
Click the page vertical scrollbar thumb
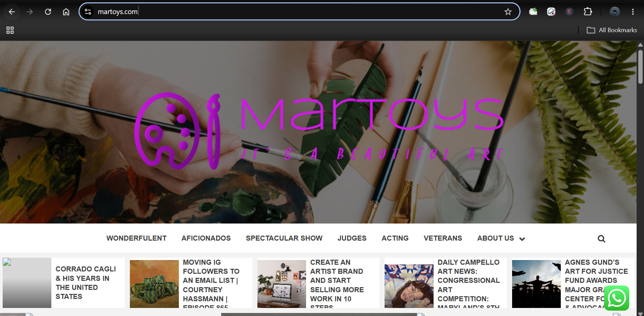point(640,67)
